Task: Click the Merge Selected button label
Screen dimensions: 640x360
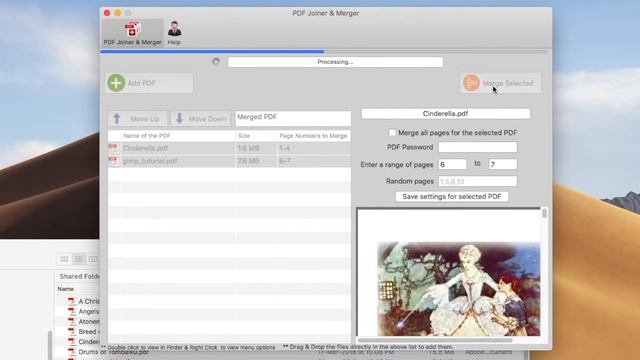Action: pos(508,83)
